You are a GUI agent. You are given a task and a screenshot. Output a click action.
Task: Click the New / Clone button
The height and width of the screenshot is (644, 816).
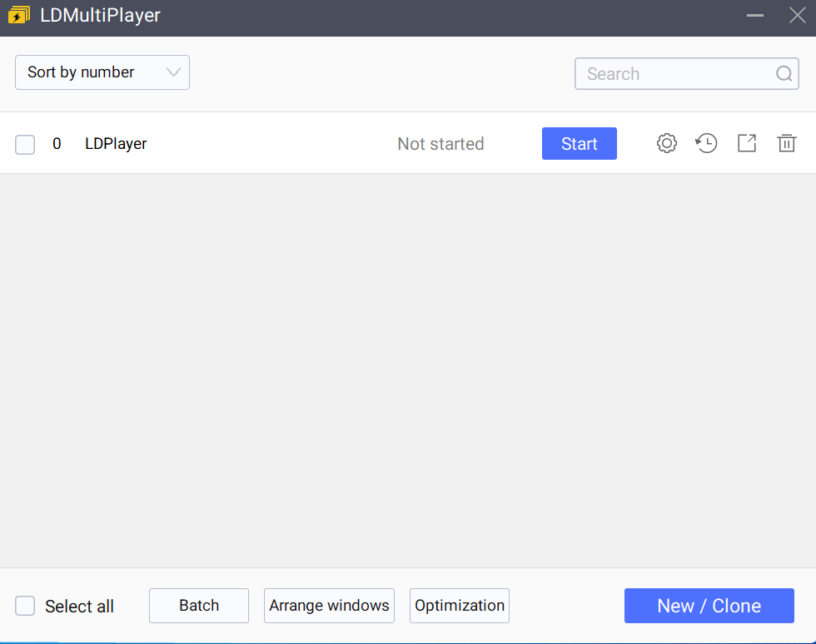(709, 606)
